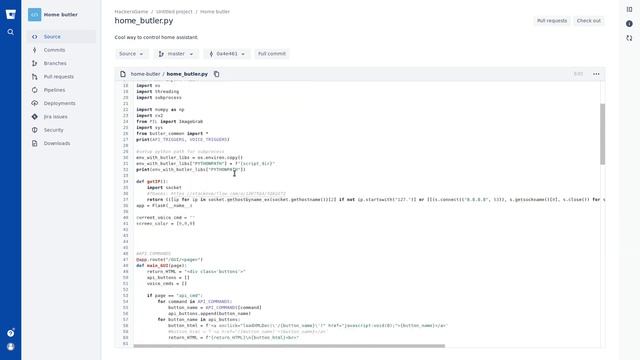Click the line 'import subprocess'
The image size is (640, 360).
tap(159, 98)
